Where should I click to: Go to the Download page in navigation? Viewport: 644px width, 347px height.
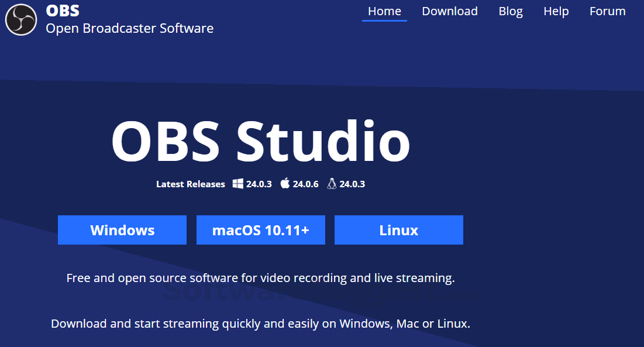(x=450, y=11)
